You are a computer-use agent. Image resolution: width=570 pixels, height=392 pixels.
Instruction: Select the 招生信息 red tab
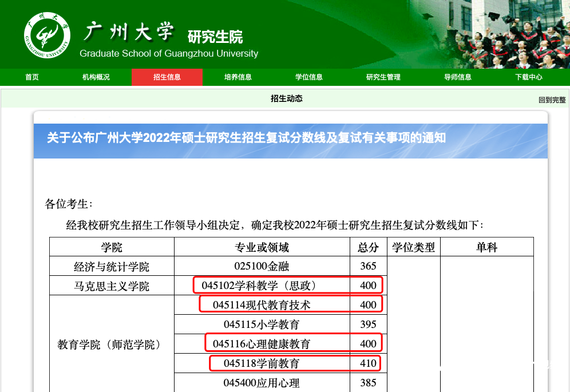pyautogui.click(x=167, y=77)
